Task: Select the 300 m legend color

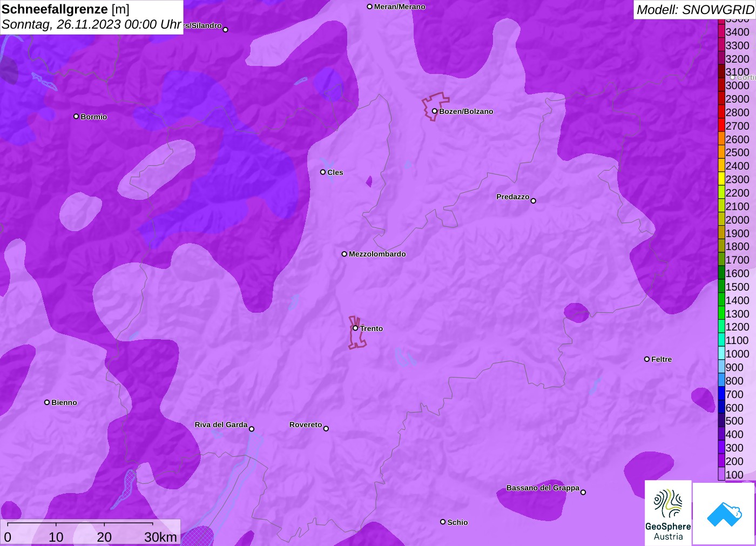Action: tap(721, 448)
